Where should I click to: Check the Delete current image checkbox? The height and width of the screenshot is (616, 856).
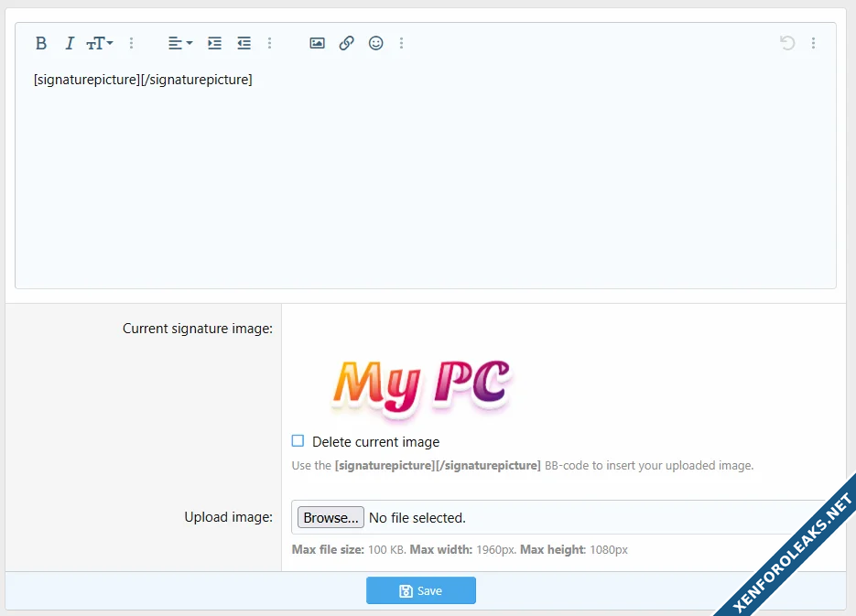tap(298, 441)
